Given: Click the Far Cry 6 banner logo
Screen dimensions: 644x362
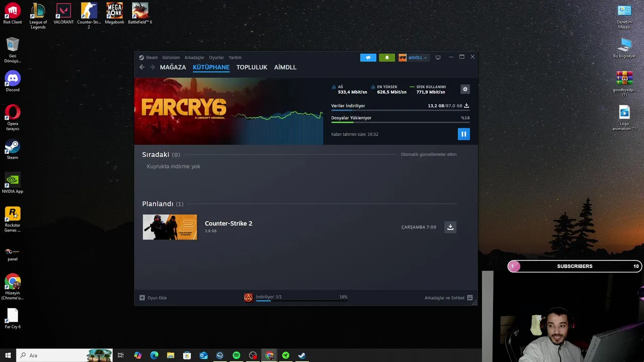Looking at the screenshot, I should click(x=184, y=108).
